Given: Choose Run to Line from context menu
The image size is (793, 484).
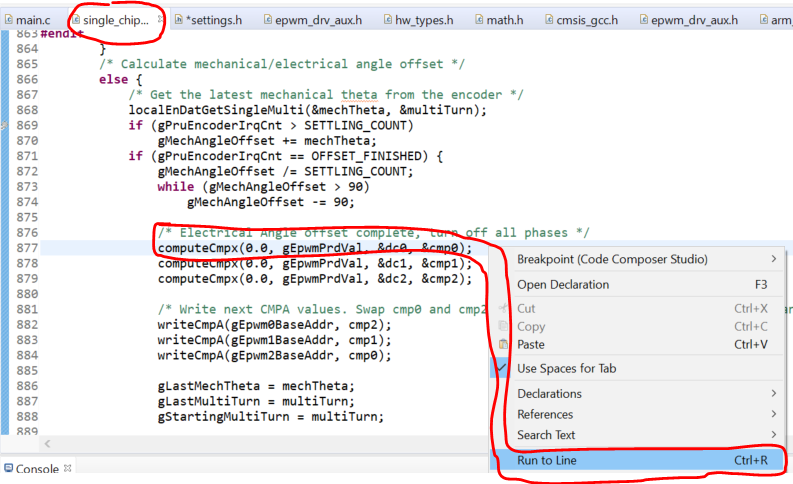Looking at the screenshot, I should click(638, 461).
